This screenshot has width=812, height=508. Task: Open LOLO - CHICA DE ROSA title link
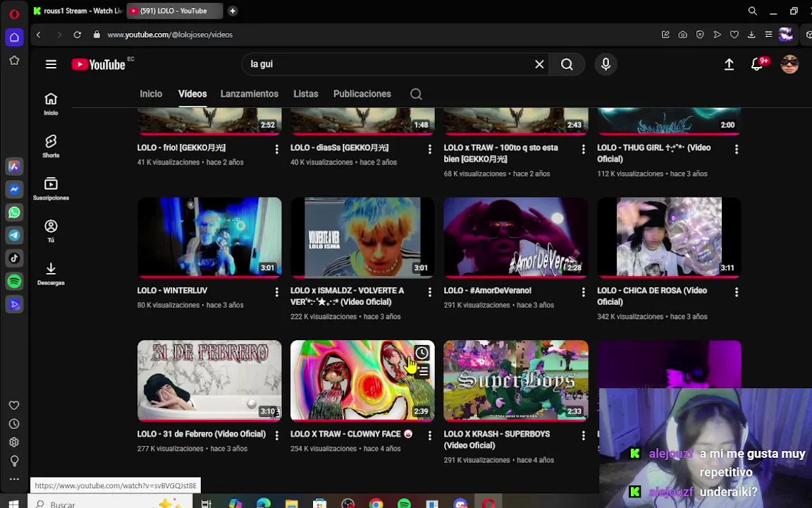click(x=653, y=296)
